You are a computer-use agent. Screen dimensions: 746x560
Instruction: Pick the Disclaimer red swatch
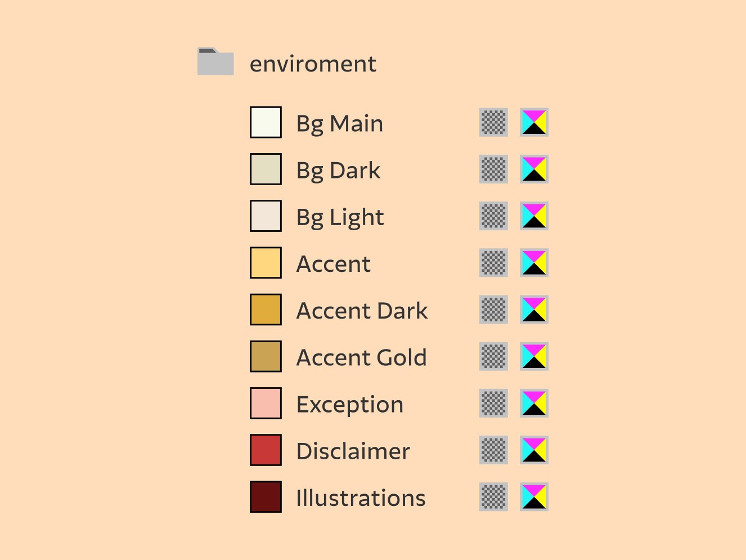pyautogui.click(x=266, y=449)
